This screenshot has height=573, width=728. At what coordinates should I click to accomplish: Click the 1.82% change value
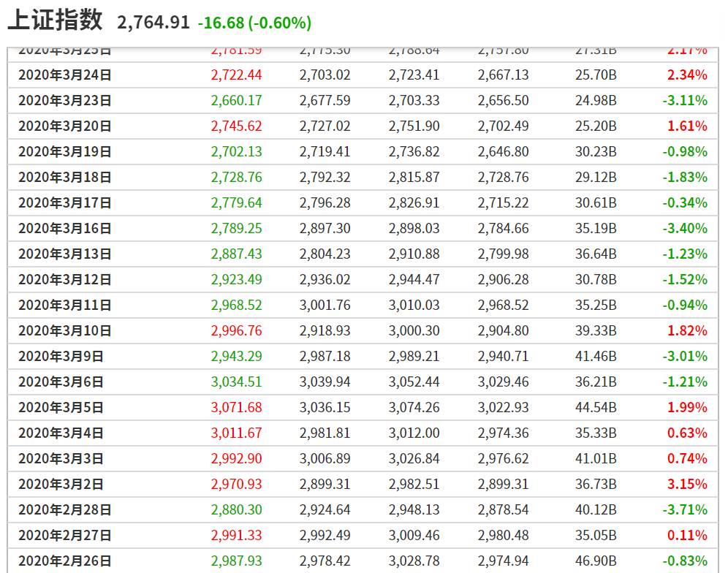click(x=687, y=330)
